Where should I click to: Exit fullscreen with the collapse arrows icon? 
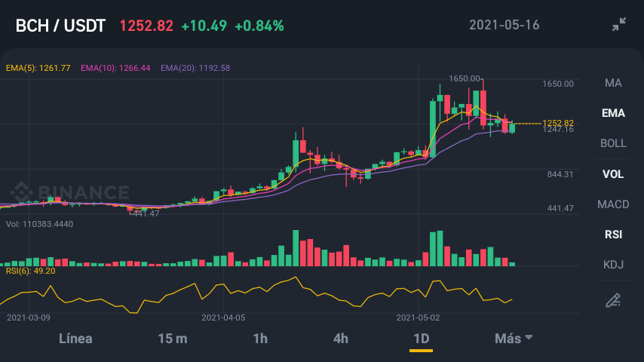point(619,24)
